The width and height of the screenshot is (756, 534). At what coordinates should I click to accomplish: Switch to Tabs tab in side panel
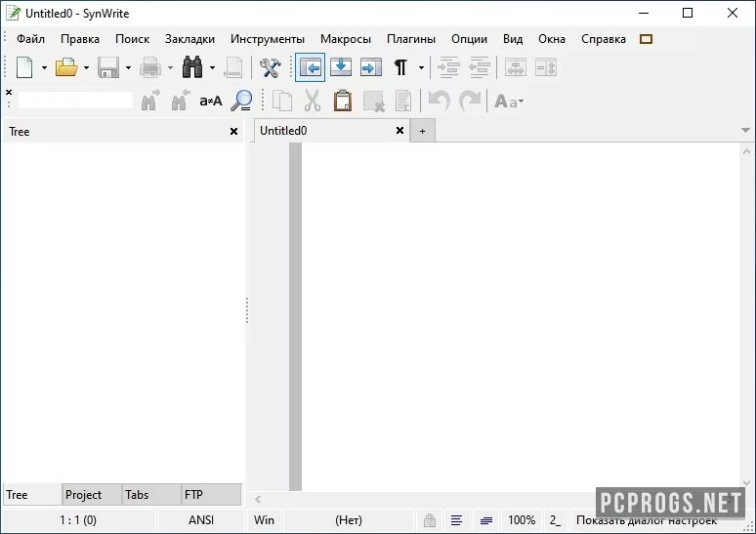[x=151, y=495]
